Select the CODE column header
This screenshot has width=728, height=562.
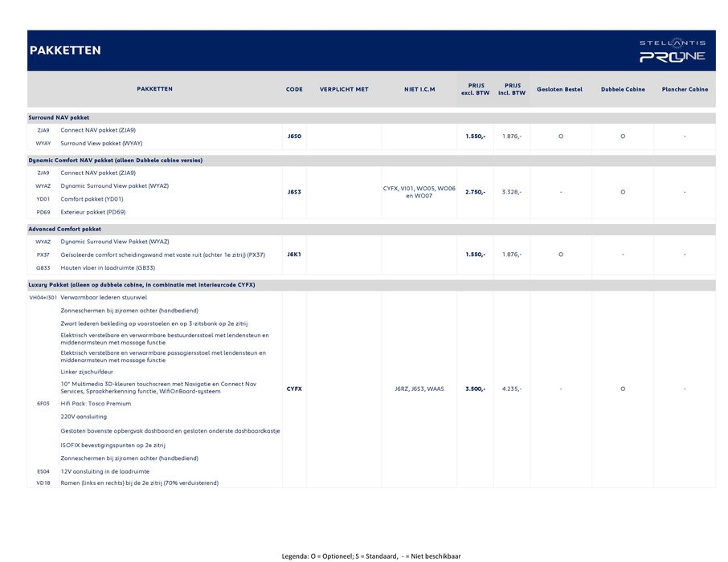point(294,89)
